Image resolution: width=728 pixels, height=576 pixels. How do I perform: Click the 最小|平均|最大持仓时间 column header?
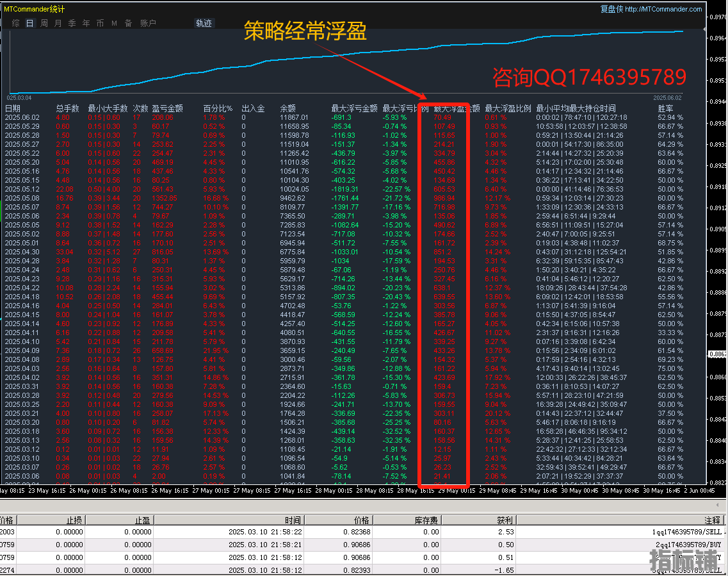click(576, 108)
